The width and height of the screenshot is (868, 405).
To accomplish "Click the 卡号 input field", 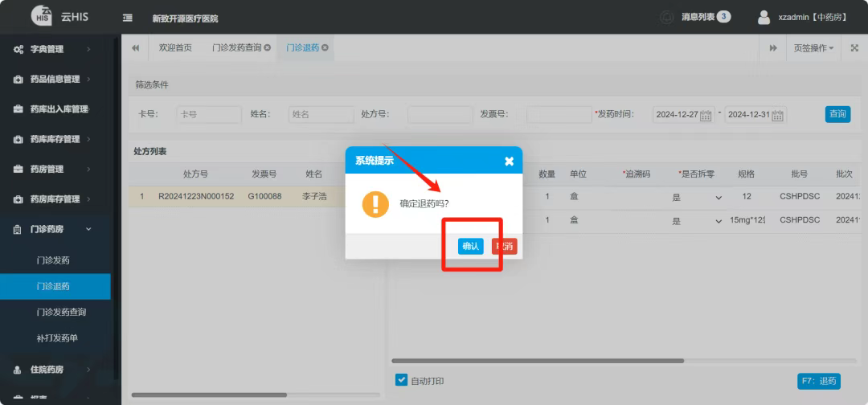I will pos(209,115).
